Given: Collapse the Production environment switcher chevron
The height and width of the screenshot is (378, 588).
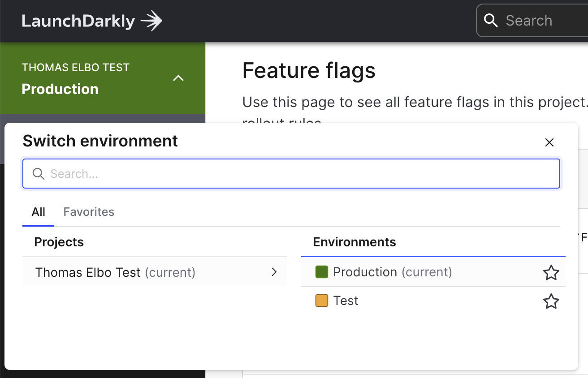Looking at the screenshot, I should (x=178, y=78).
